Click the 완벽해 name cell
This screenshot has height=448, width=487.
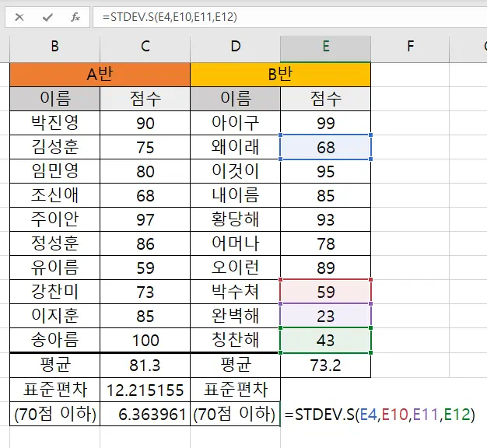click(236, 316)
